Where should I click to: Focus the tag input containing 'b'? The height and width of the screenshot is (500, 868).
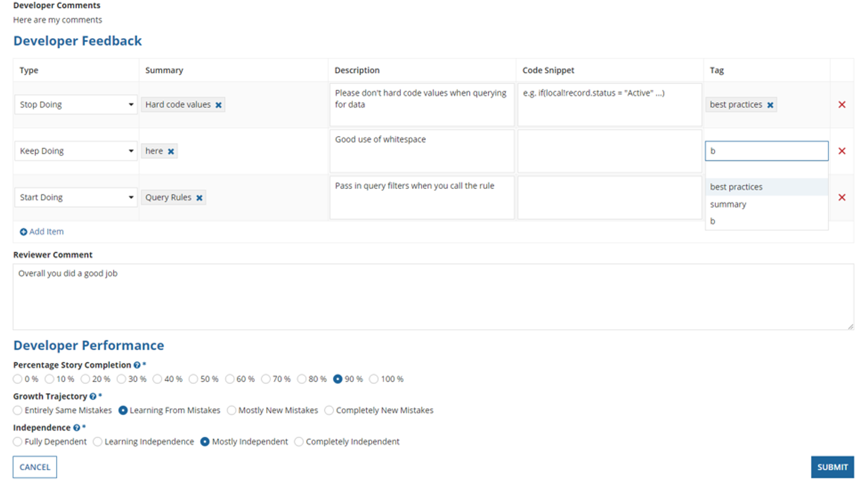[x=766, y=151]
